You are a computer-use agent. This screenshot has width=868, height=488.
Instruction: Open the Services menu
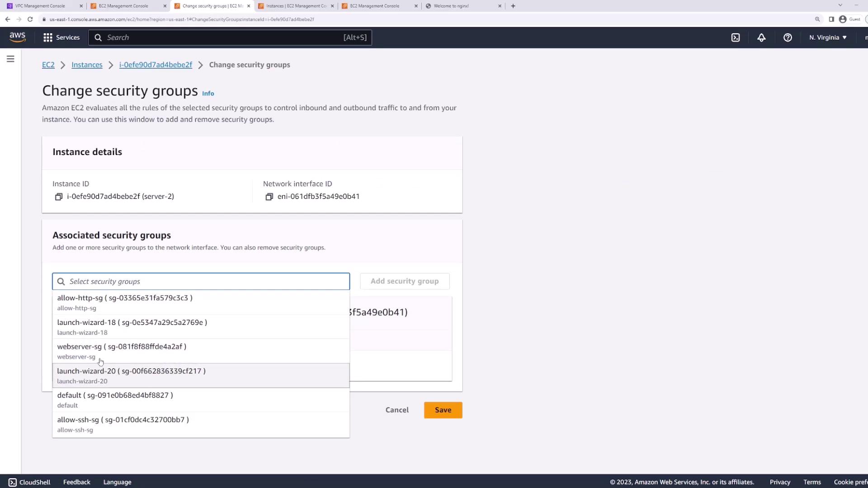(62, 38)
